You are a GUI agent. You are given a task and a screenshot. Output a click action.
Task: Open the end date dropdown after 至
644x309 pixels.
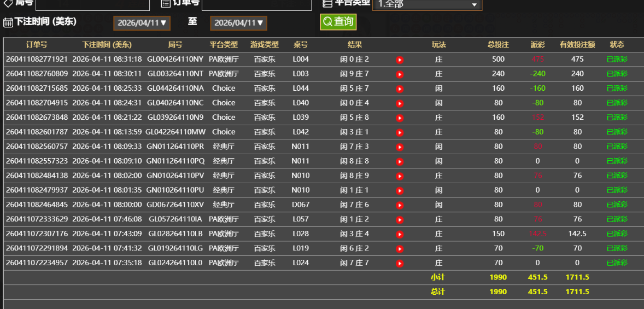point(239,23)
